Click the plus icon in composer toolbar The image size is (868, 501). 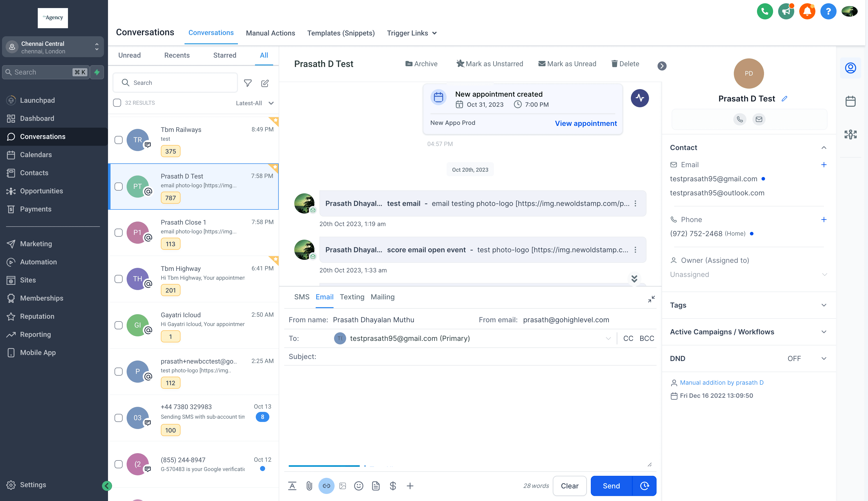pyautogui.click(x=410, y=486)
